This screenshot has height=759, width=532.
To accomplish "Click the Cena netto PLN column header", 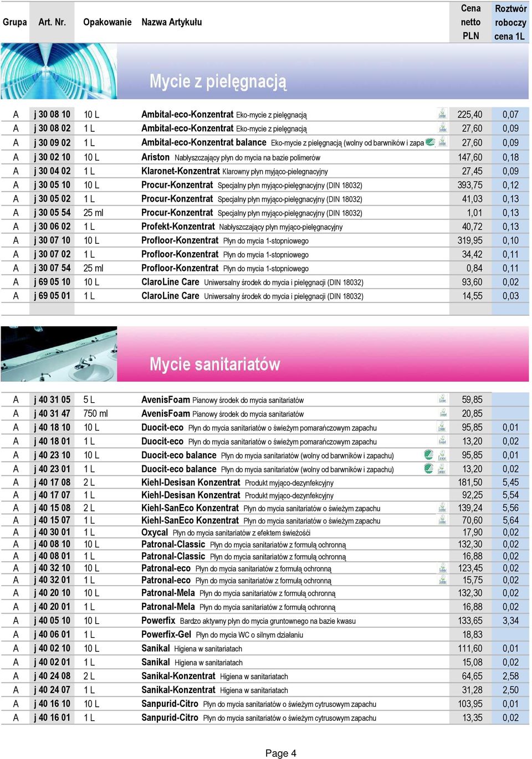I will [471, 22].
